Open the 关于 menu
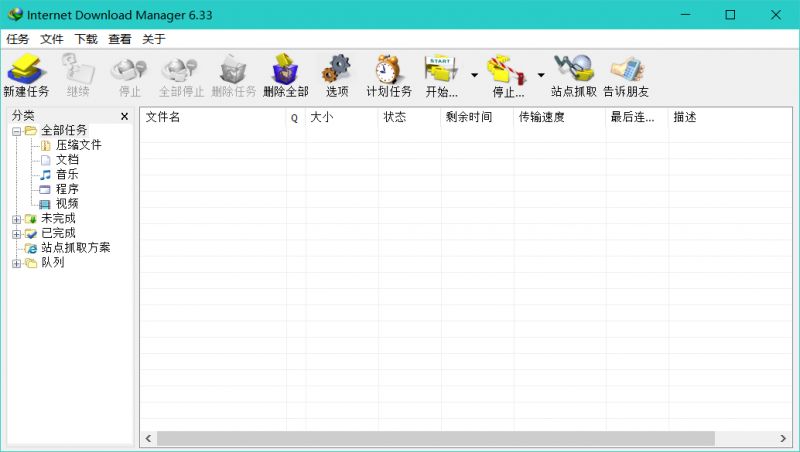 (154, 39)
